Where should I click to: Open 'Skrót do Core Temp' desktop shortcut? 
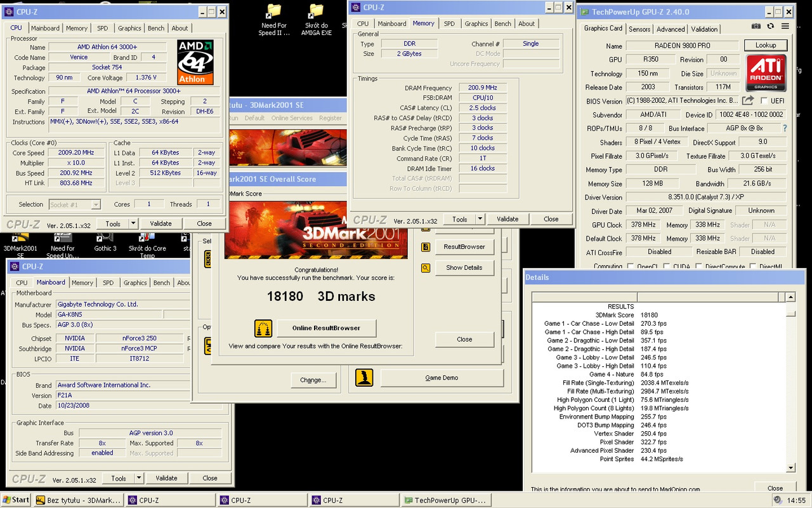click(147, 246)
